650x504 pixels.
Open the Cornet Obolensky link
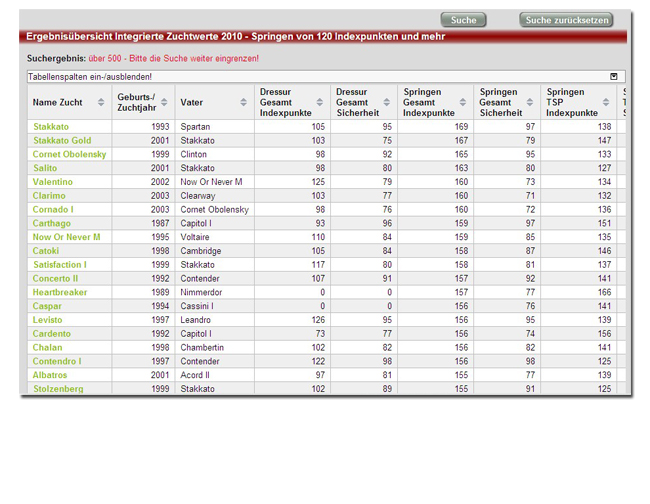(x=69, y=155)
